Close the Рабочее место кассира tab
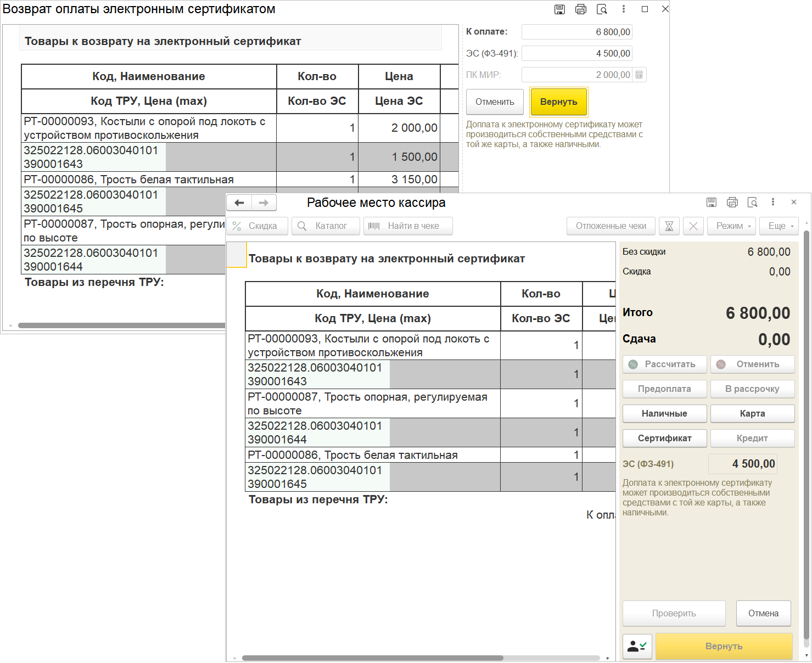The width and height of the screenshot is (812, 663). pos(793,203)
